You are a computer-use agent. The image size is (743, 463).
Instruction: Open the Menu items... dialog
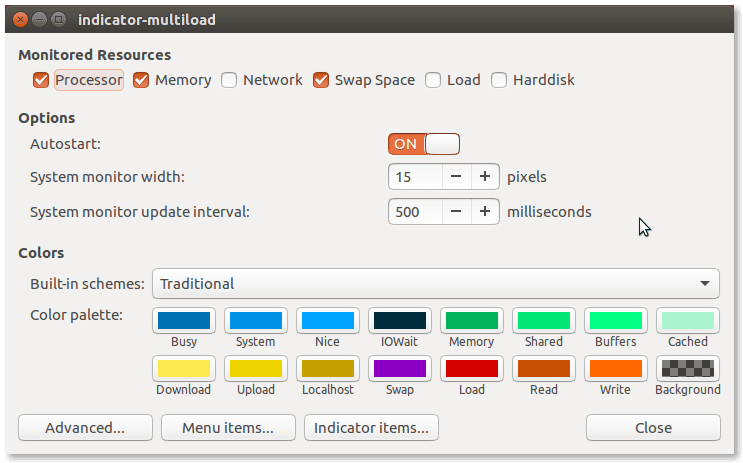pos(228,428)
